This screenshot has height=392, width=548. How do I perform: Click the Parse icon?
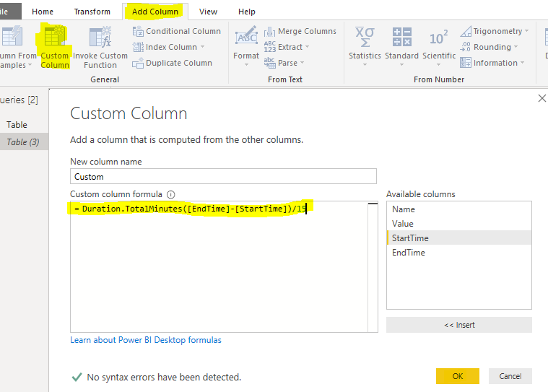pyautogui.click(x=270, y=63)
